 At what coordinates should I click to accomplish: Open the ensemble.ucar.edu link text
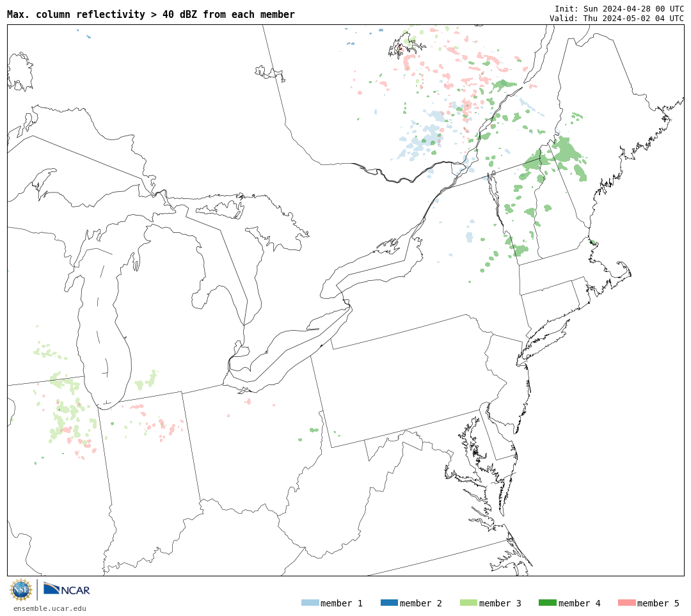(x=50, y=608)
